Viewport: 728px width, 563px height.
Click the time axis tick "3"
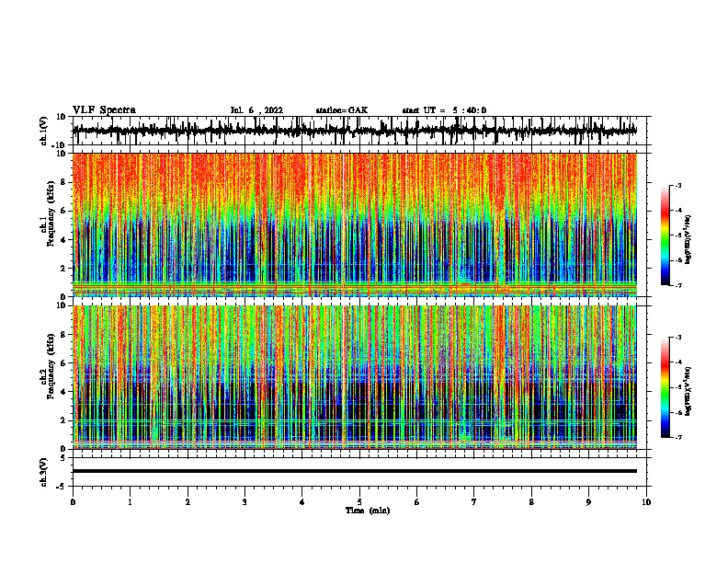click(x=245, y=502)
